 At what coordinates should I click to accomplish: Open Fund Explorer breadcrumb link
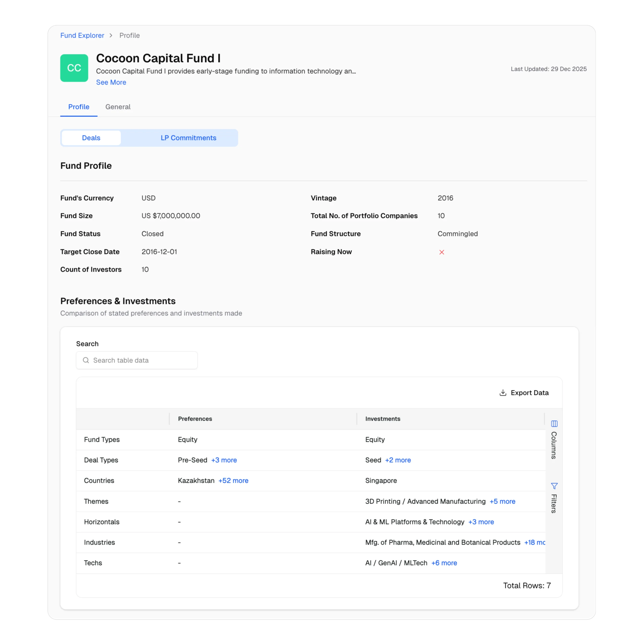82,35
